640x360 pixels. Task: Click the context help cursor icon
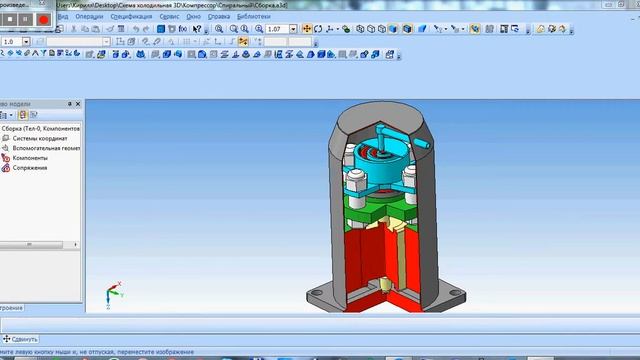197,29
